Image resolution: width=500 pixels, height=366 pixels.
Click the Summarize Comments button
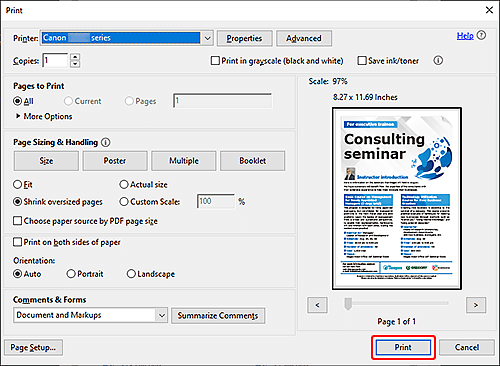pos(218,316)
